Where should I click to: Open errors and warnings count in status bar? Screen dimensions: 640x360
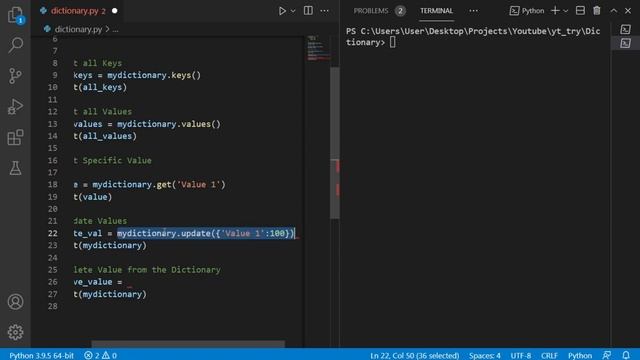click(x=100, y=356)
